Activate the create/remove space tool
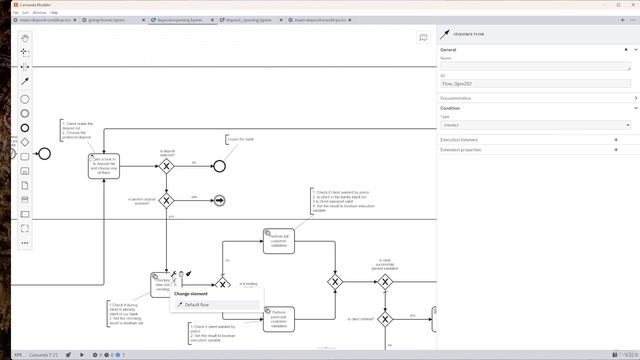The image size is (640, 360). pos(25,67)
